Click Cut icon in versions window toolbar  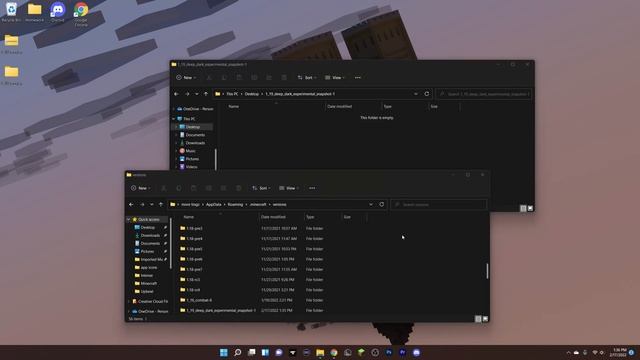[x=163, y=188]
